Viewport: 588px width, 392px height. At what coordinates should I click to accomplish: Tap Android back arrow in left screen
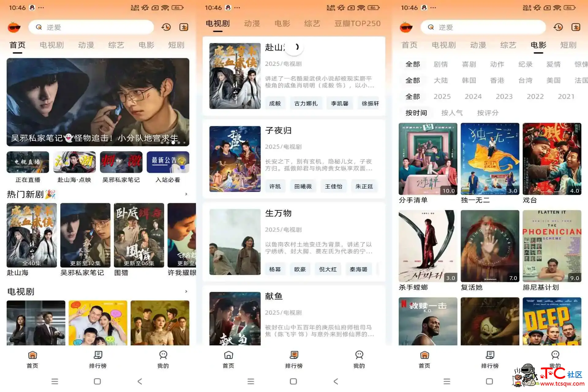pyautogui.click(x=140, y=381)
